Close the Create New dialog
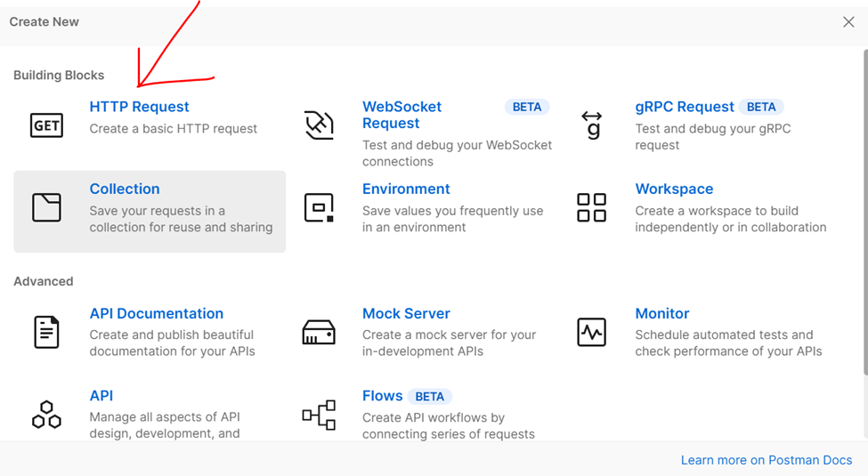Viewport: 868px width, 476px height. click(x=848, y=22)
